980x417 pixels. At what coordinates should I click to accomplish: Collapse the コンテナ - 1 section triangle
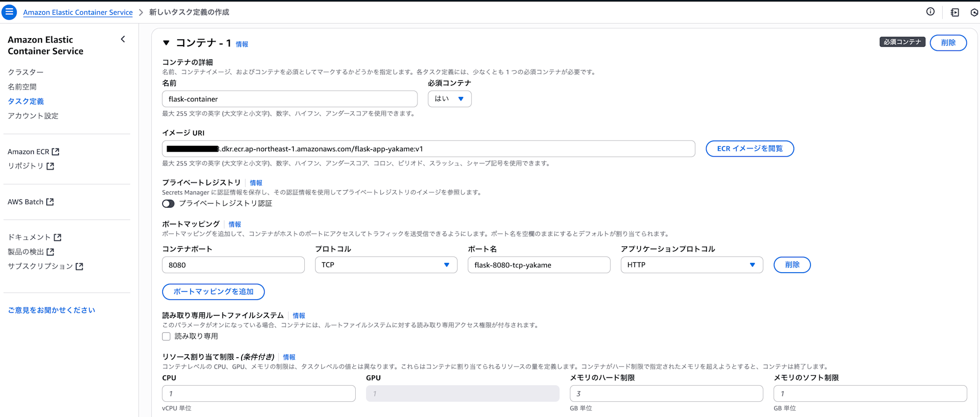[x=166, y=43]
